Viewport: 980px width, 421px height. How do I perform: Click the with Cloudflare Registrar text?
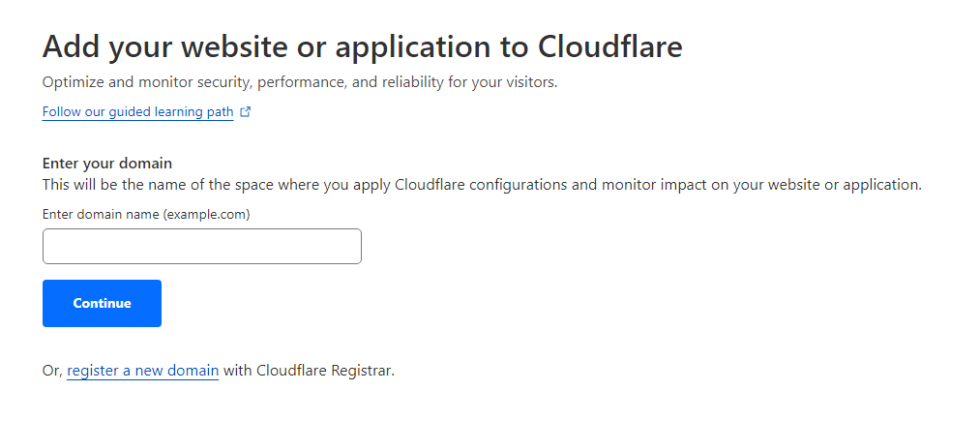coord(309,371)
